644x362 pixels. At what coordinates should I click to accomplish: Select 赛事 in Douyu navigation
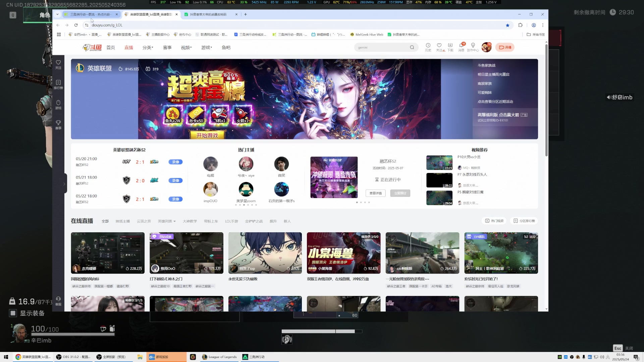pyautogui.click(x=167, y=48)
